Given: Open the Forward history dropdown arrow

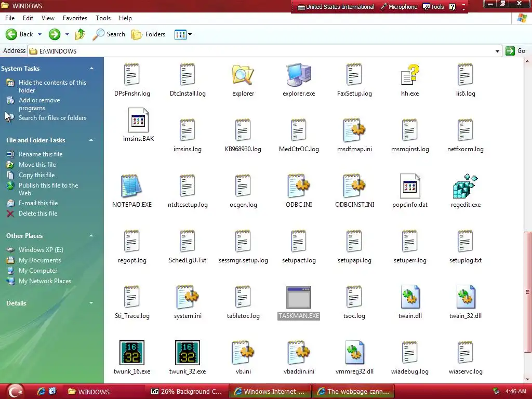Looking at the screenshot, I should [67, 34].
